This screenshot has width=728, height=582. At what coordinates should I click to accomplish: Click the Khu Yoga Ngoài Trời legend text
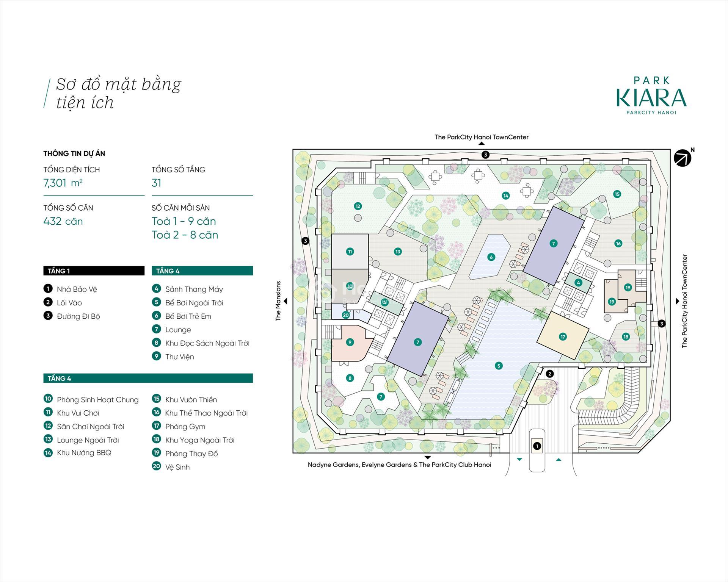coord(200,440)
